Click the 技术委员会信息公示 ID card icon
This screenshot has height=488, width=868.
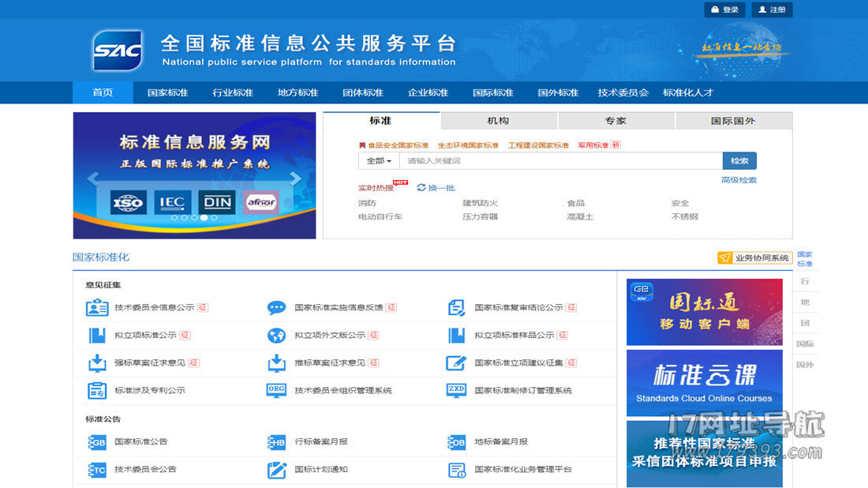(x=97, y=308)
